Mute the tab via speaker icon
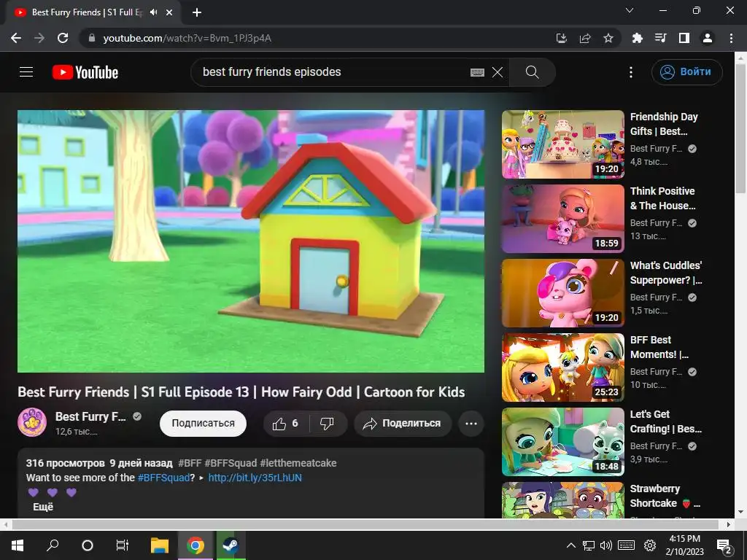Screen dimensions: 747x560 tap(153, 12)
